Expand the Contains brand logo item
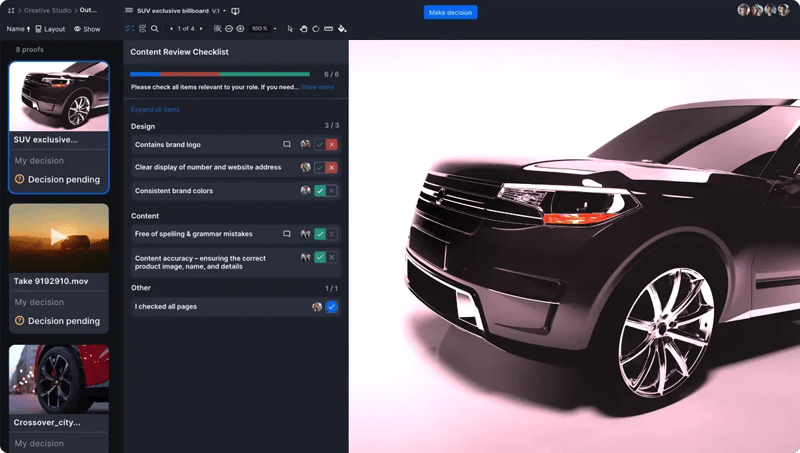The height and width of the screenshot is (453, 800). pos(236,144)
